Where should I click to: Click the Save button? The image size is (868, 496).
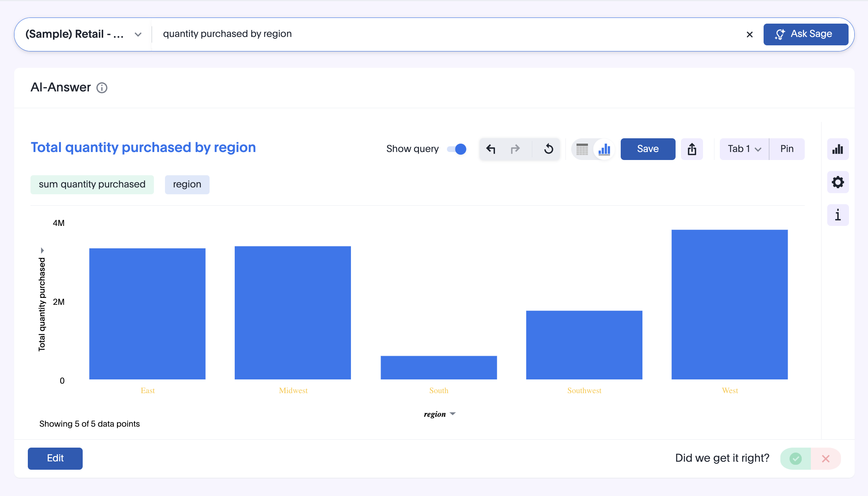pos(648,149)
